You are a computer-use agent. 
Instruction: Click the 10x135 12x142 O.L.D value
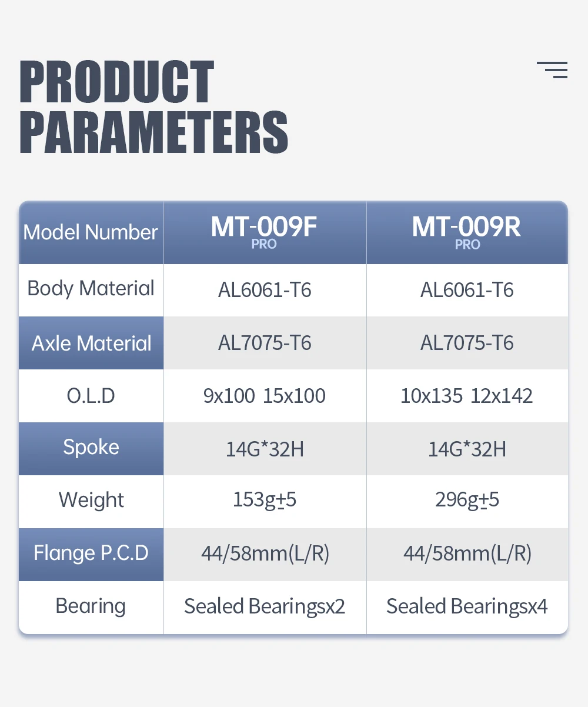coord(467,396)
